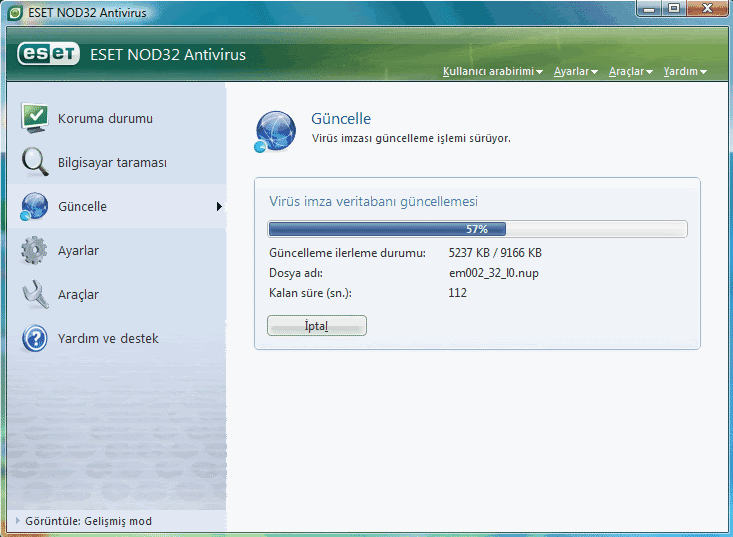Click the Koruma durumu monitor checkmark icon
This screenshot has height=537, width=733.
point(34,118)
